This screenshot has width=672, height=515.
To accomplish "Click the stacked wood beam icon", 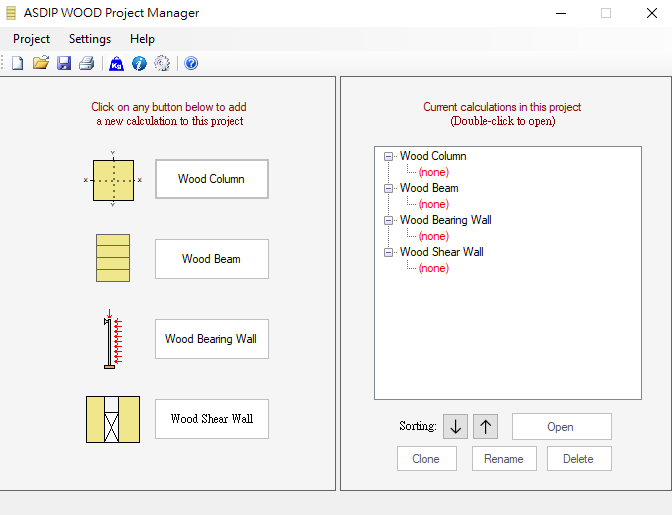I will tap(113, 258).
